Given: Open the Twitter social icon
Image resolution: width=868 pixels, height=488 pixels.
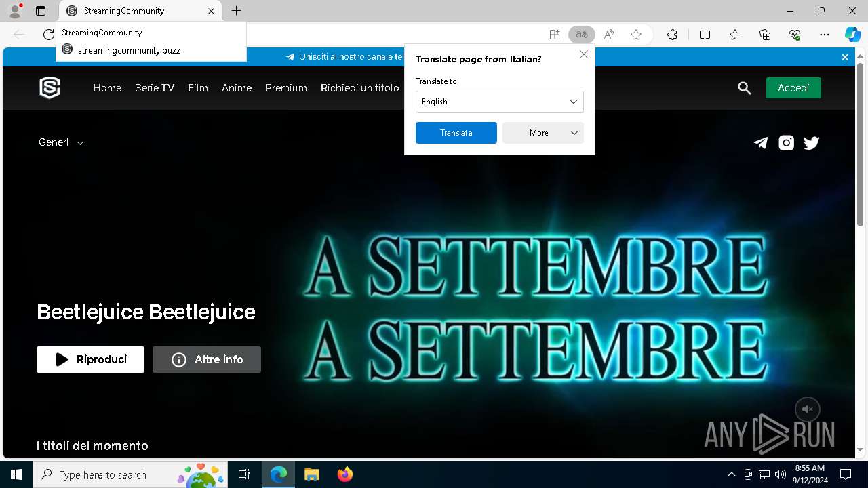Looking at the screenshot, I should point(811,142).
